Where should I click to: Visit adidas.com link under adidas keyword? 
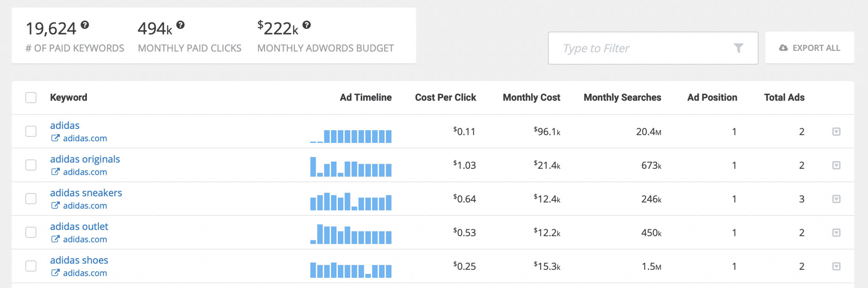click(x=85, y=138)
